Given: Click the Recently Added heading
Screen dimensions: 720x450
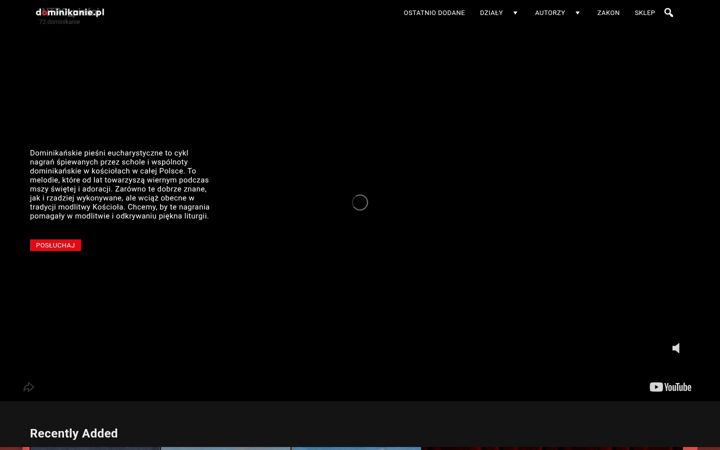Looking at the screenshot, I should tap(74, 433).
